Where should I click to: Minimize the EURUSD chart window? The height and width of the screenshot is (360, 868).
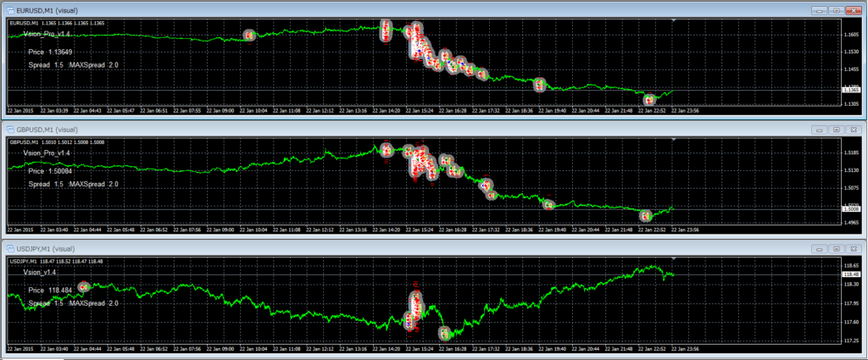[x=819, y=10]
